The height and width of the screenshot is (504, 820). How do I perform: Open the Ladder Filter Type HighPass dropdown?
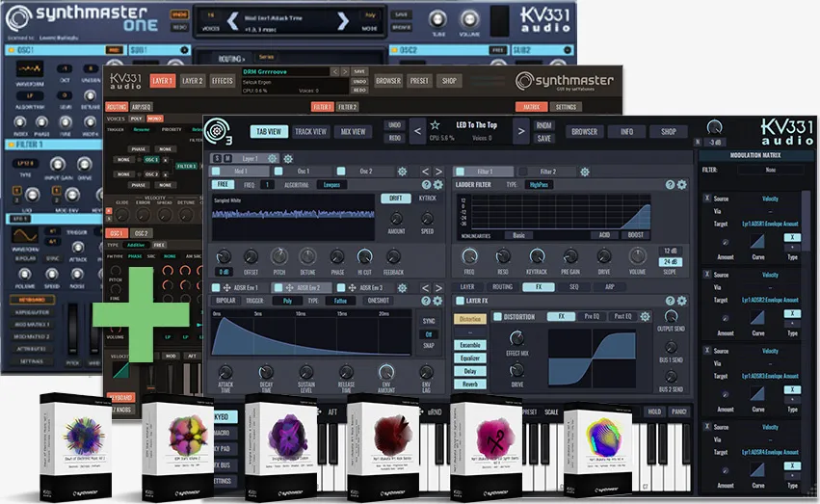(x=539, y=185)
